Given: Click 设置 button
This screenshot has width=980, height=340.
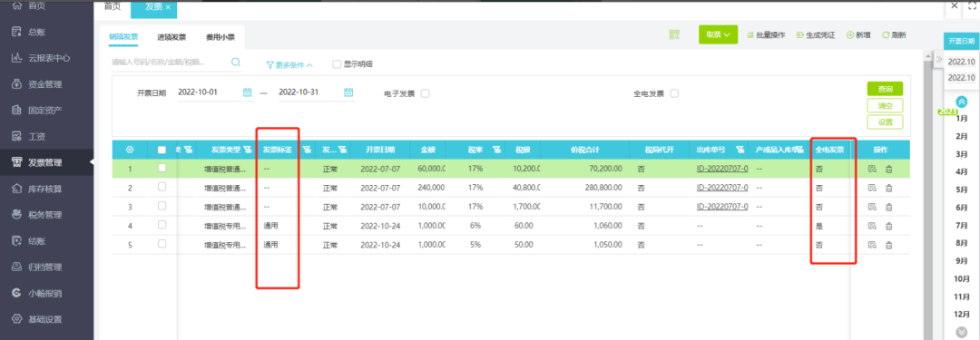Looking at the screenshot, I should point(885,121).
